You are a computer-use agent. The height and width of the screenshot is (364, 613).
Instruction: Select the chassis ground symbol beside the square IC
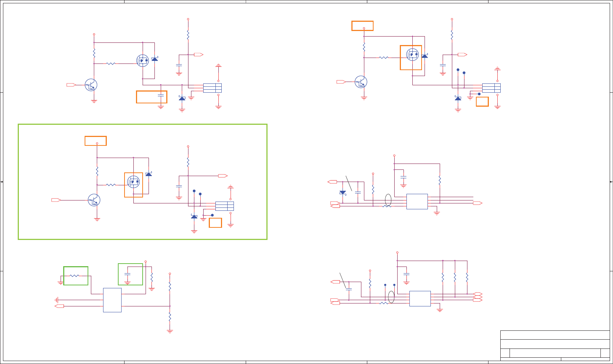[x=57, y=300]
